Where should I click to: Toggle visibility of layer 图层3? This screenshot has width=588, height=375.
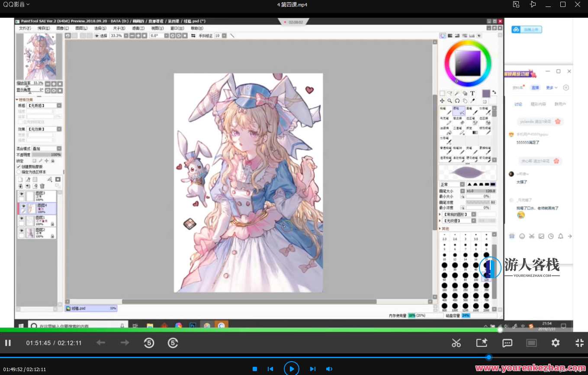[21, 194]
